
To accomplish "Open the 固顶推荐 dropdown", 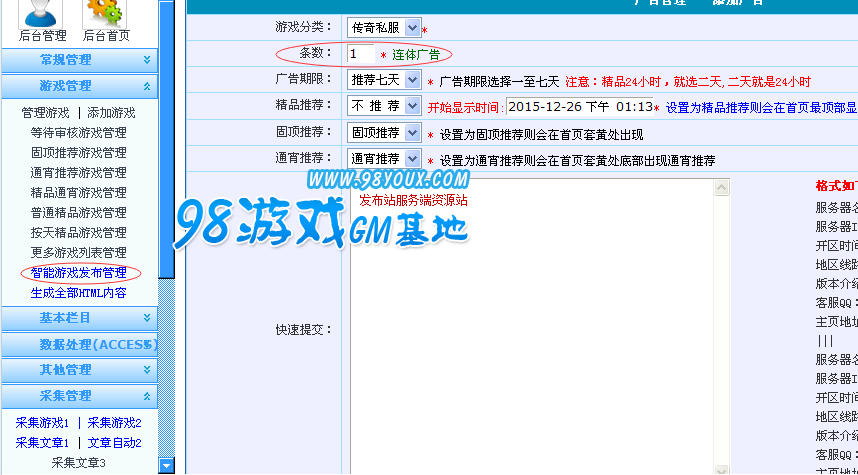I will point(384,132).
